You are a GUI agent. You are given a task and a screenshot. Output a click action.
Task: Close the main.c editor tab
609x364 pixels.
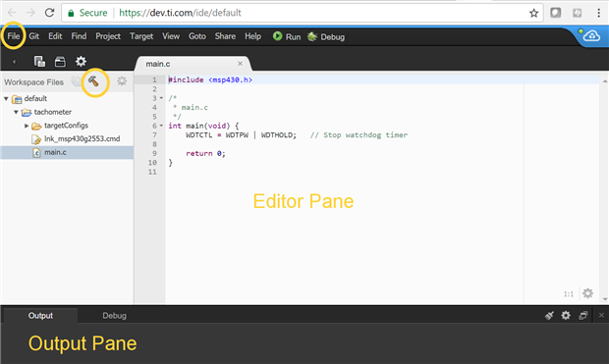pos(240,63)
